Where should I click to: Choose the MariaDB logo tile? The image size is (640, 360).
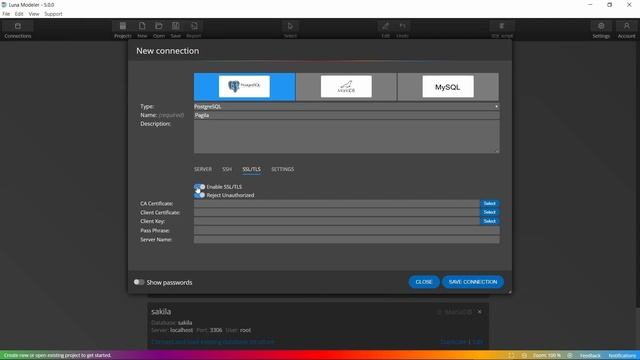346,87
